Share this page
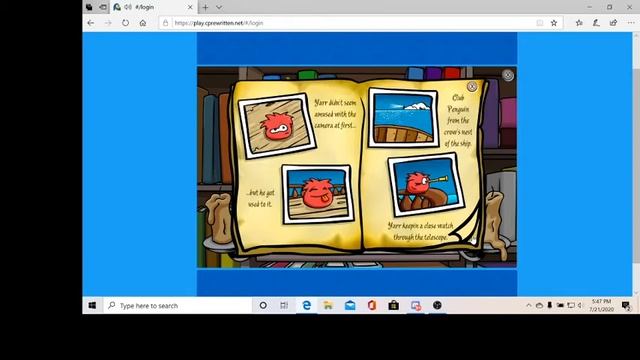 point(613,23)
